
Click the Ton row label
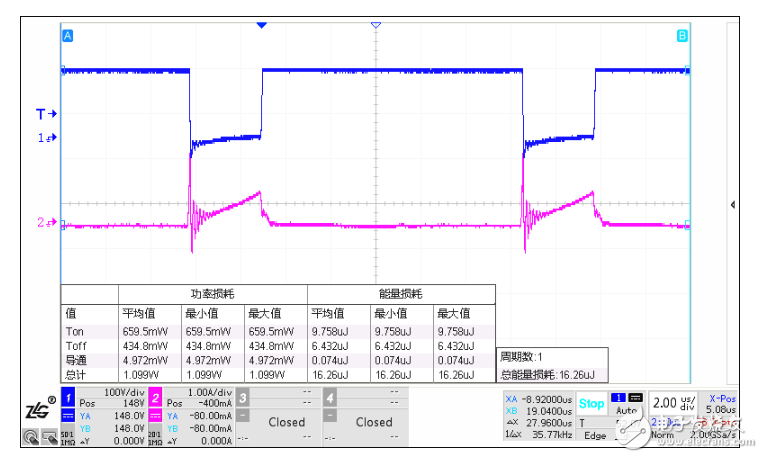click(75, 331)
